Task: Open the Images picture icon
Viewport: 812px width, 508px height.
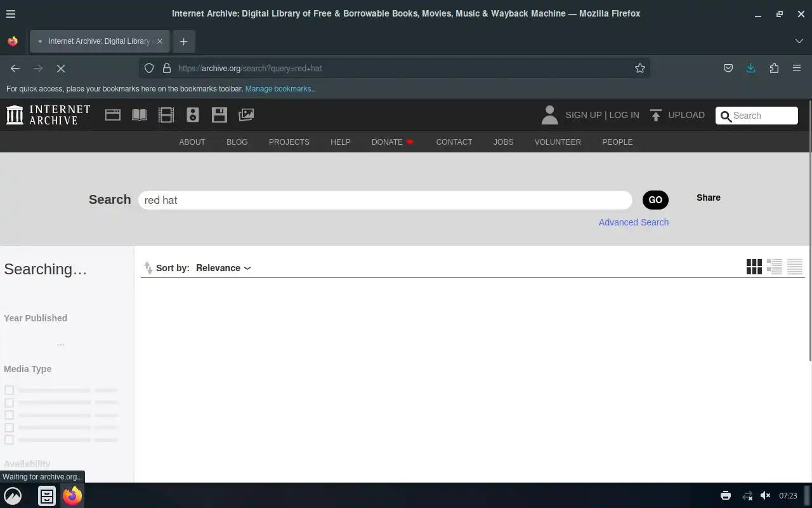Action: [246, 115]
